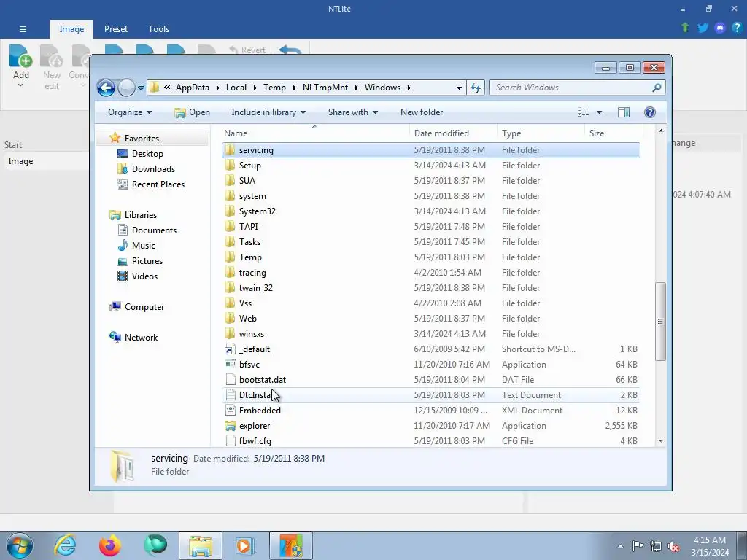Open the Organize dropdown menu

(130, 112)
